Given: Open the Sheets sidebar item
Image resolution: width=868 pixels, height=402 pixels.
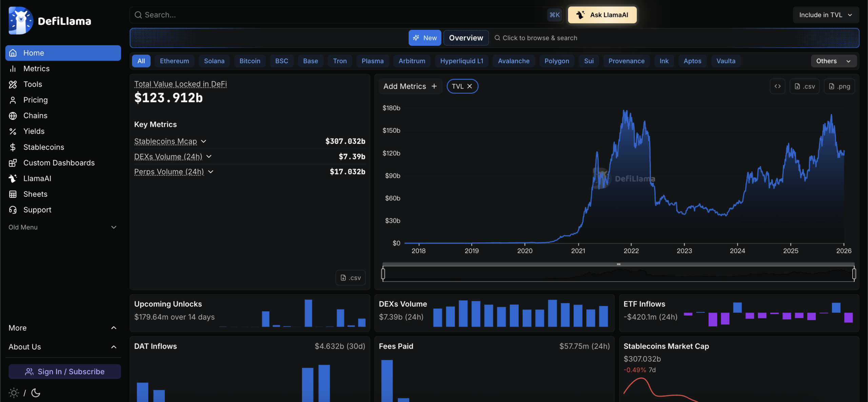Looking at the screenshot, I should point(35,194).
